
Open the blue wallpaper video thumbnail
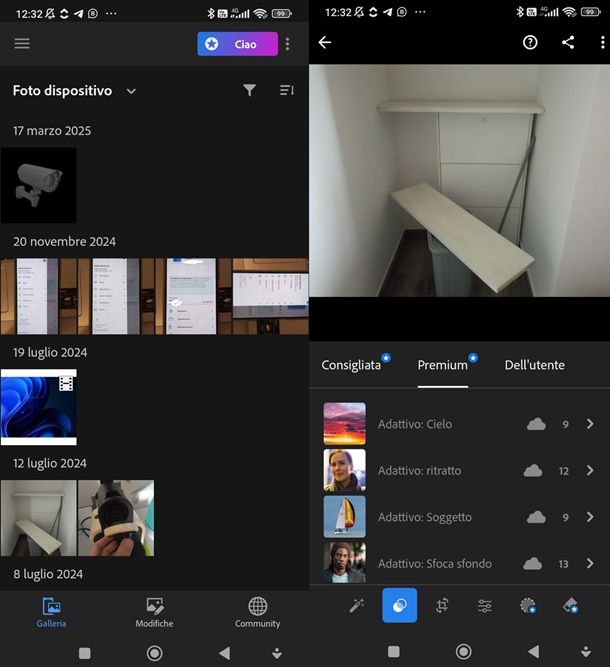(39, 407)
